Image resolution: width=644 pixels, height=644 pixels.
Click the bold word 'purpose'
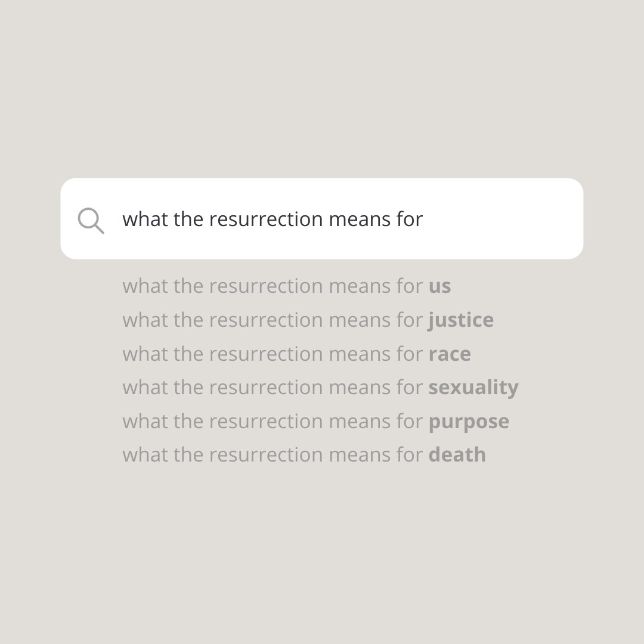(469, 422)
